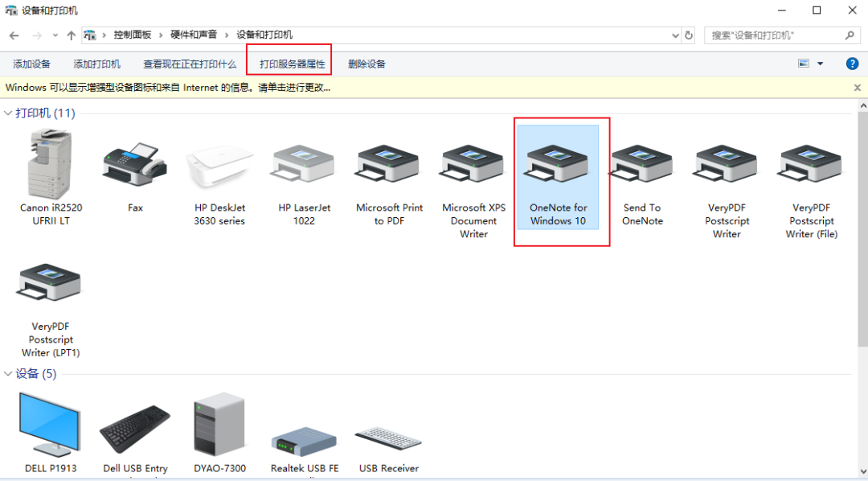Open the blue help question mark icon
This screenshot has width=868, height=481.
coord(853,64)
